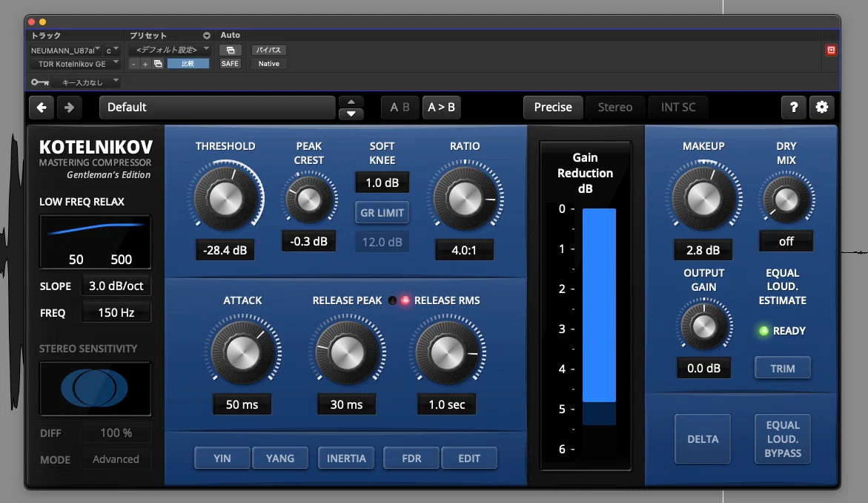Viewport: 868px width, 503px height.
Task: Click the RATIO knob
Action: point(465,198)
